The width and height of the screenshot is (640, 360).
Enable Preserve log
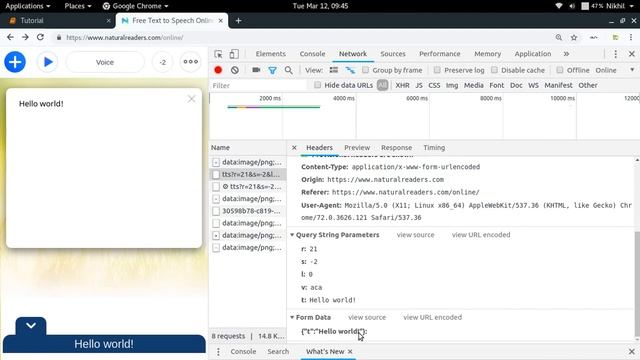[x=437, y=70]
